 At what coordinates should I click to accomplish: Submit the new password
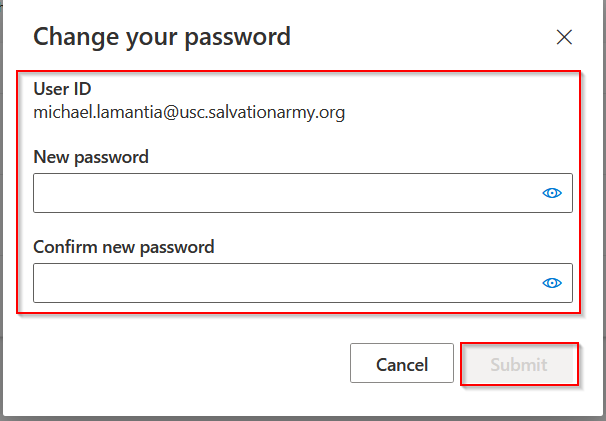point(518,365)
